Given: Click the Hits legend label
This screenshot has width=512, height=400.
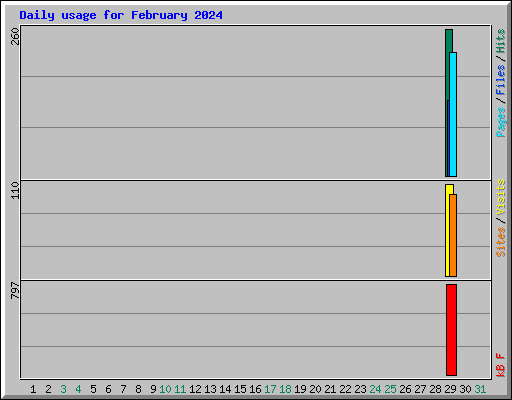Looking at the screenshot, I should coord(500,41).
